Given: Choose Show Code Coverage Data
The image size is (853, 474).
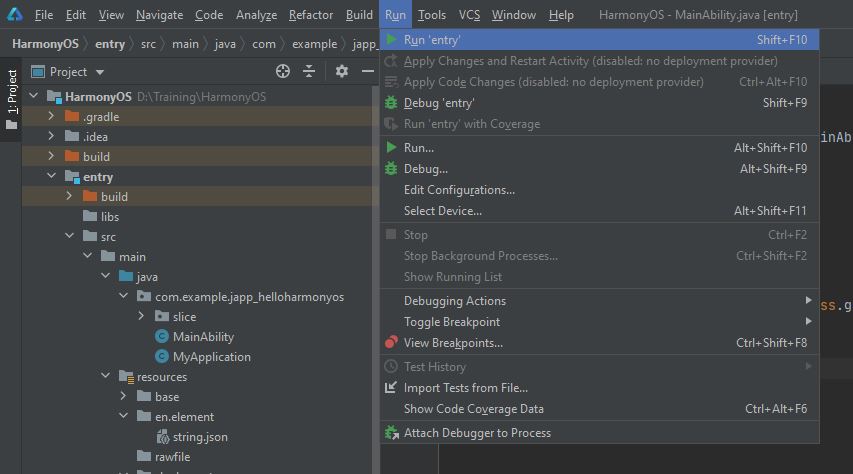Looking at the screenshot, I should 599,409.
